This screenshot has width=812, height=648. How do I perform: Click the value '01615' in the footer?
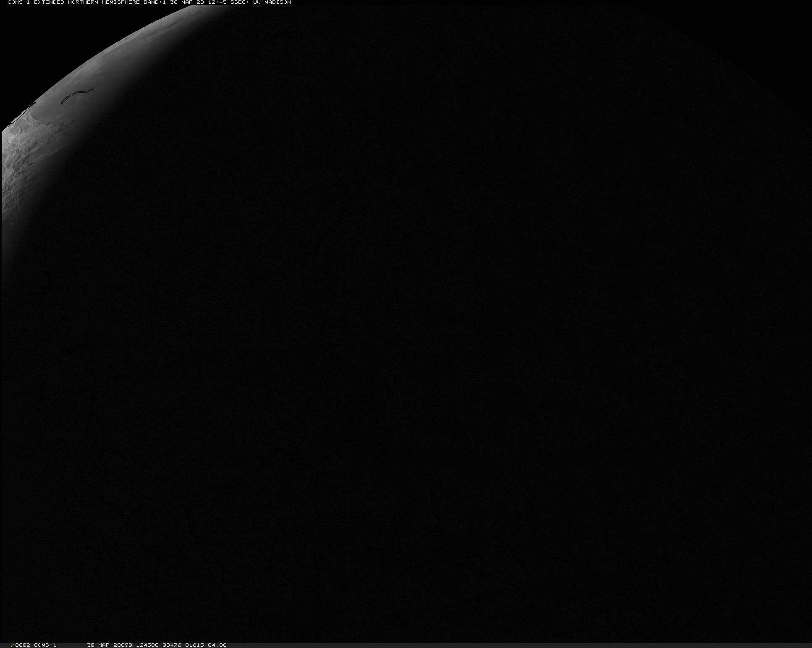(194, 645)
